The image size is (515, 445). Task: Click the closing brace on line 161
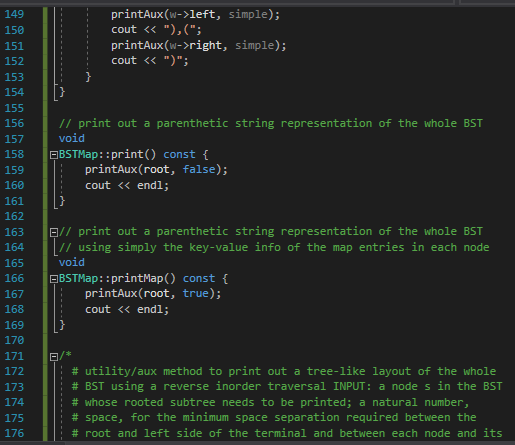pyautogui.click(x=62, y=201)
